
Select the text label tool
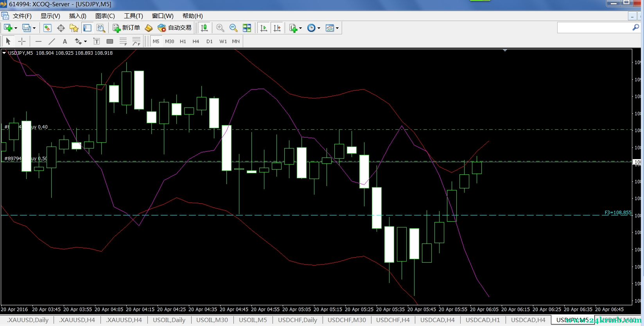tap(97, 41)
